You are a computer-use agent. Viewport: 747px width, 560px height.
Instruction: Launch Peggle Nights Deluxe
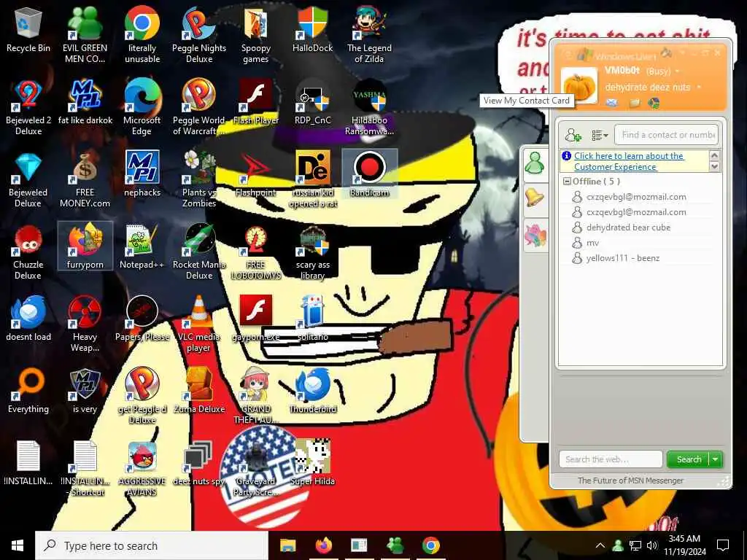[x=199, y=34]
